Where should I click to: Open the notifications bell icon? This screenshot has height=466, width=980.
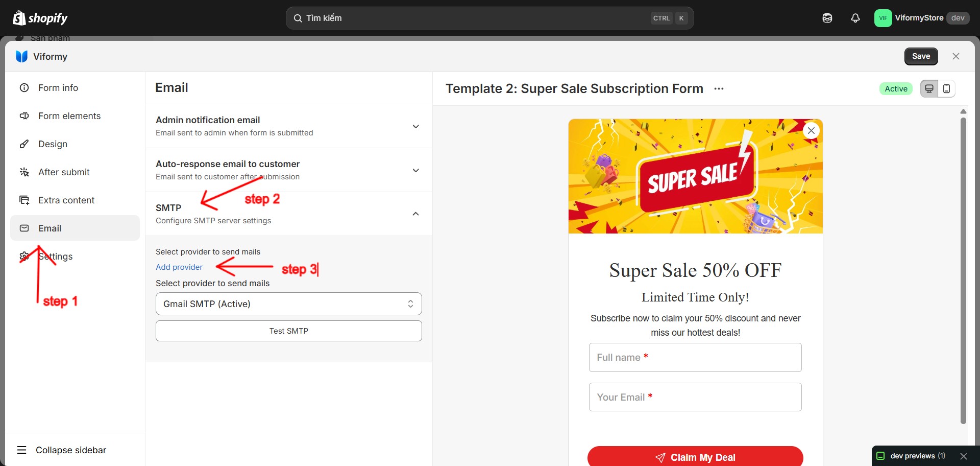pyautogui.click(x=855, y=18)
